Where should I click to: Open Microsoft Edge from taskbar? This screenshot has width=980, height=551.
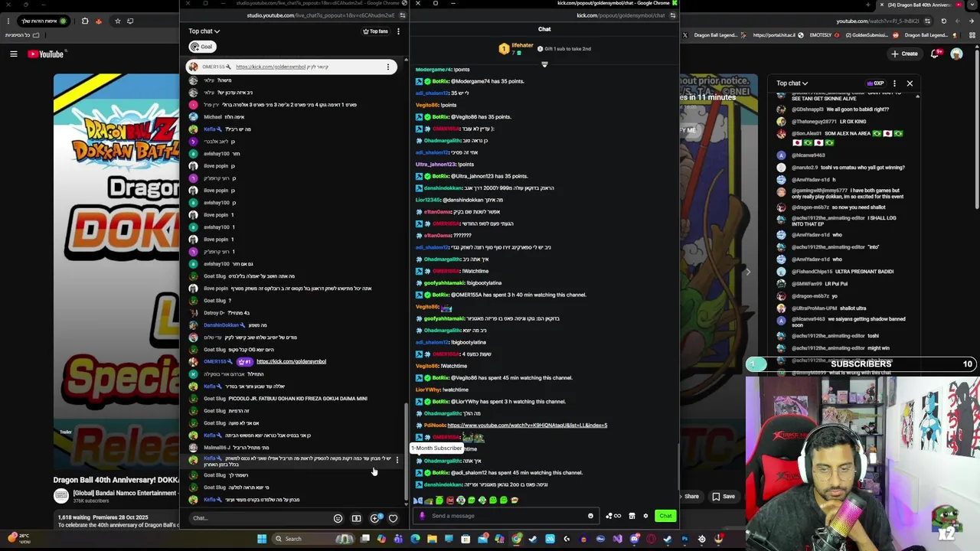click(x=415, y=539)
